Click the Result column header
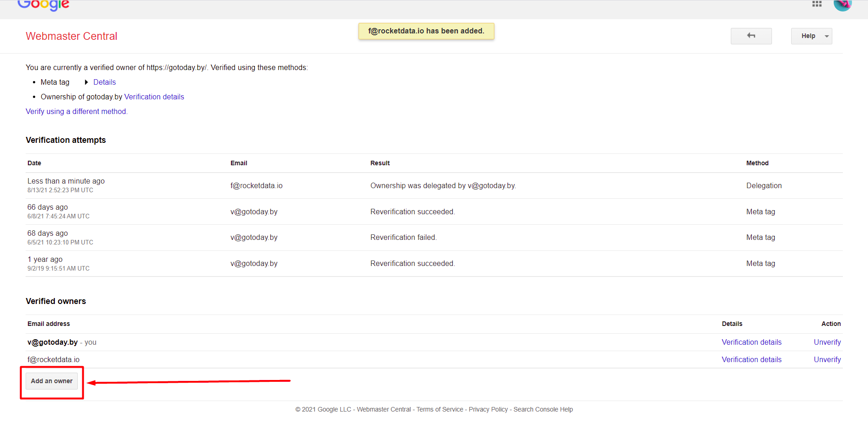 click(380, 163)
